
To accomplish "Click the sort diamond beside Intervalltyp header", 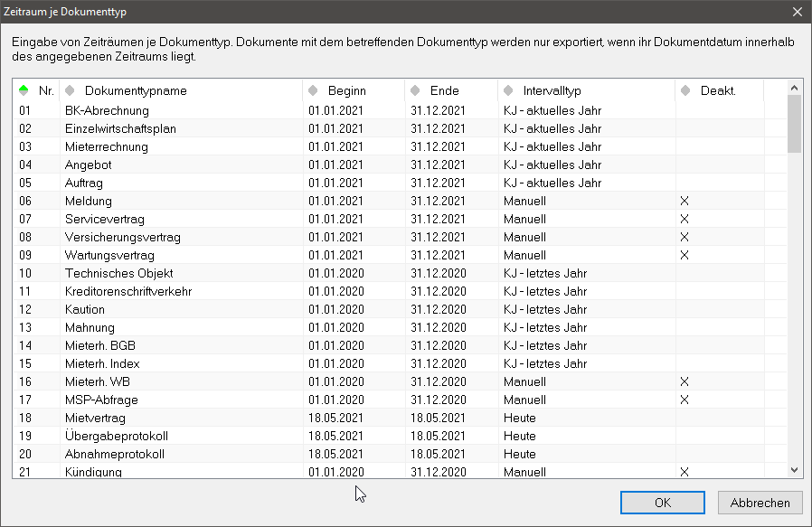I will 509,90.
